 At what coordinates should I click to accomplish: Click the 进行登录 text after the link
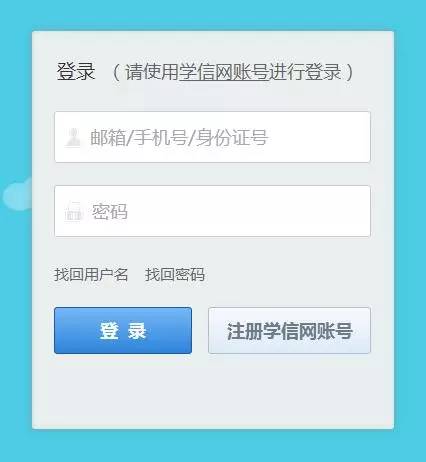305,72
